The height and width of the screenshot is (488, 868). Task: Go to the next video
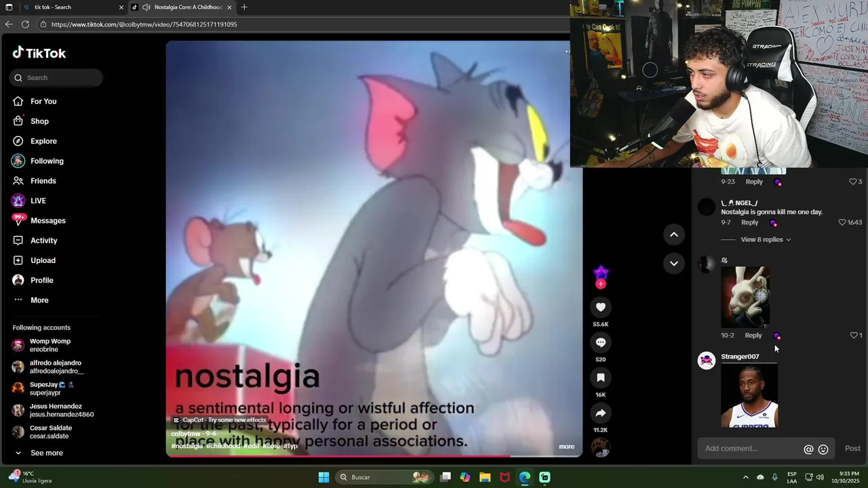pos(674,263)
